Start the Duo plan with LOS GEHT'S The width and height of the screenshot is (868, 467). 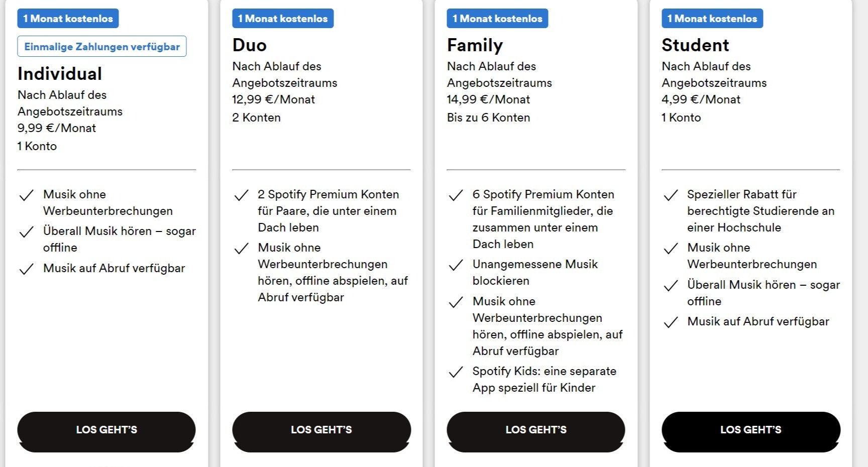321,430
